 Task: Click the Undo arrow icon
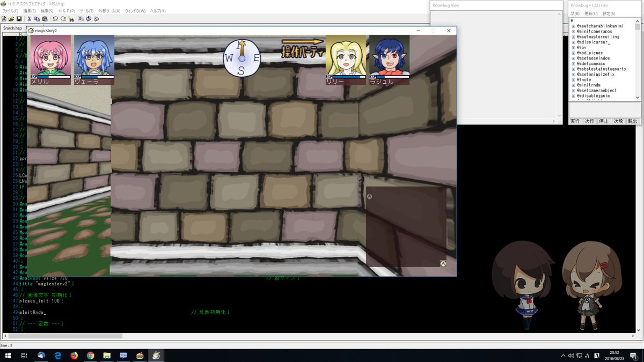[55, 19]
